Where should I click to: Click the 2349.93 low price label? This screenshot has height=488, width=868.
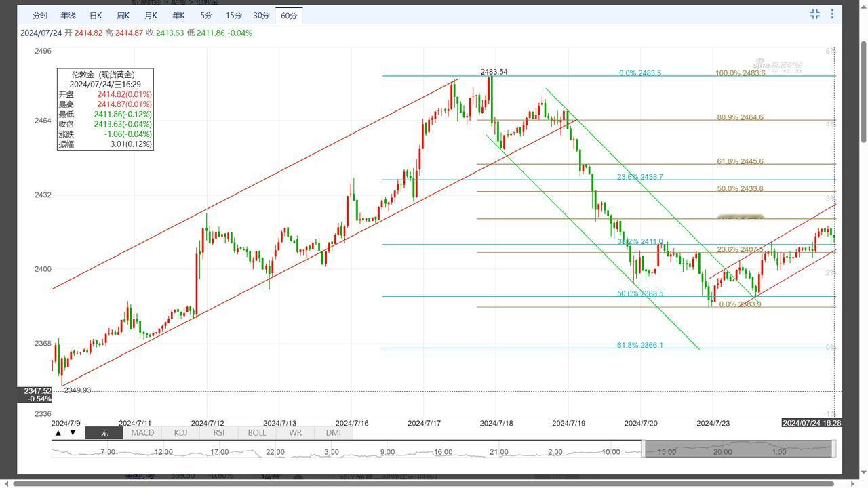pyautogui.click(x=77, y=390)
